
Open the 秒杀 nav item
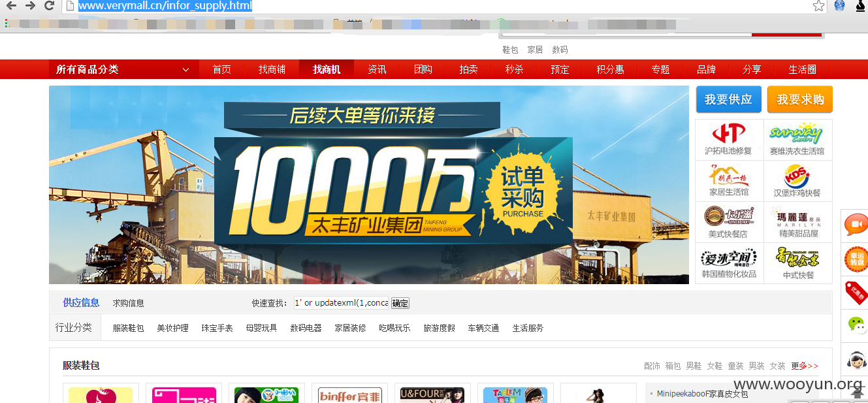[x=514, y=69]
